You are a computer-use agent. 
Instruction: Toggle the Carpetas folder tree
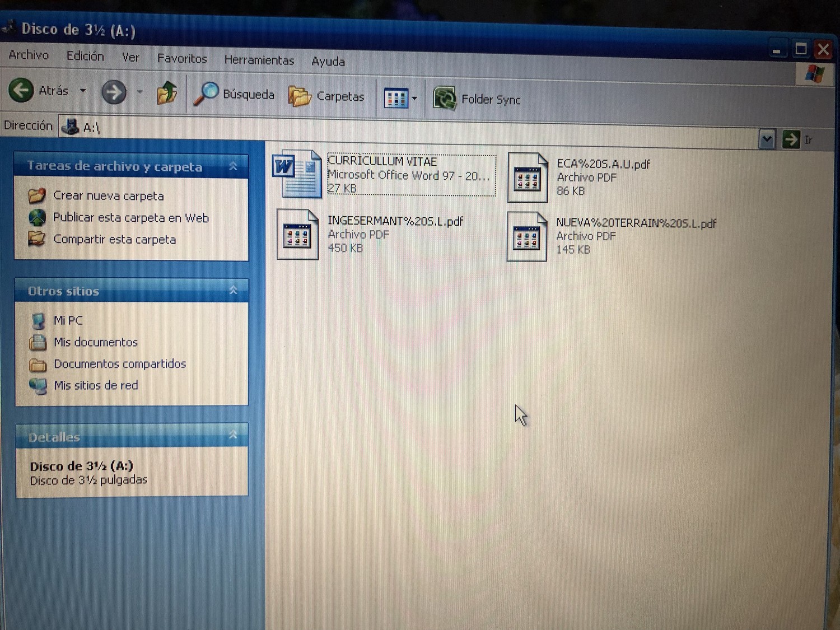pos(326,96)
